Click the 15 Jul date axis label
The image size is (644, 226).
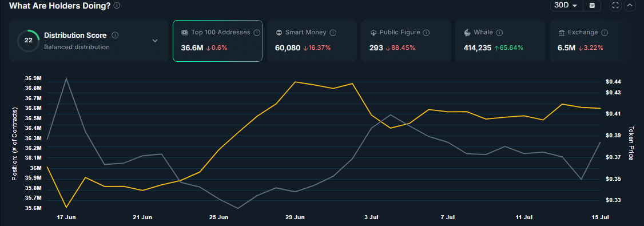click(599, 217)
